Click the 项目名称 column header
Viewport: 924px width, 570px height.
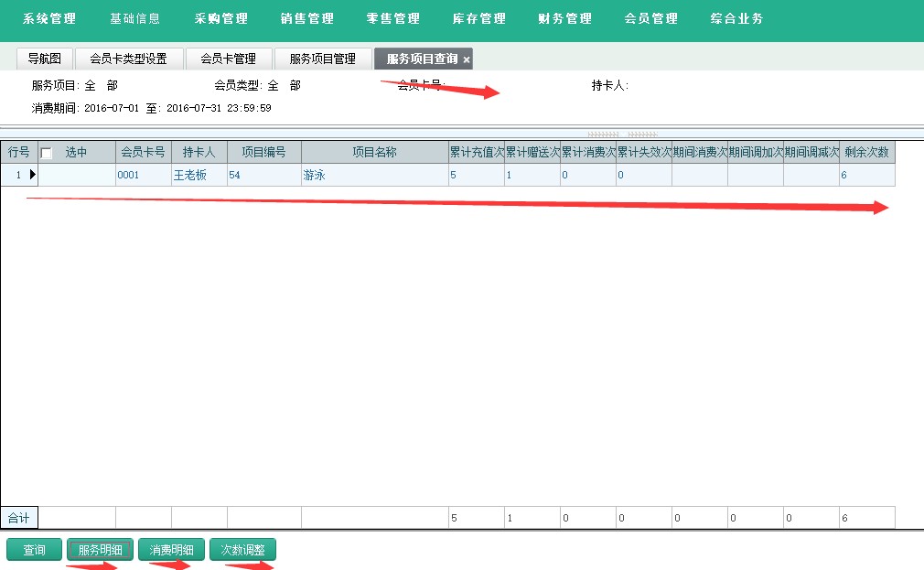click(375, 152)
